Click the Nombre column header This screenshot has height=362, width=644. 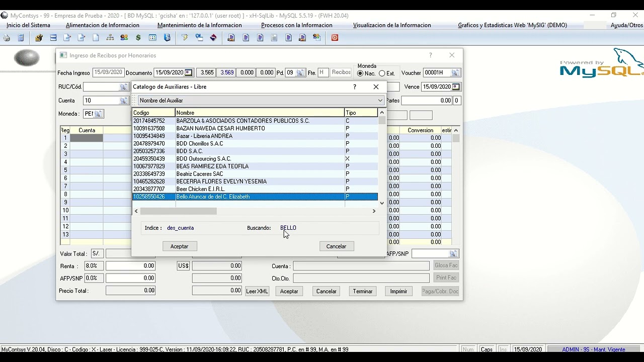tap(260, 113)
